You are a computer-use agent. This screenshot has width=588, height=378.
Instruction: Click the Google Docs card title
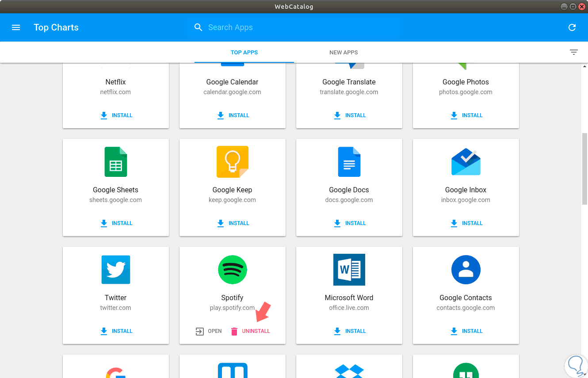[349, 190]
